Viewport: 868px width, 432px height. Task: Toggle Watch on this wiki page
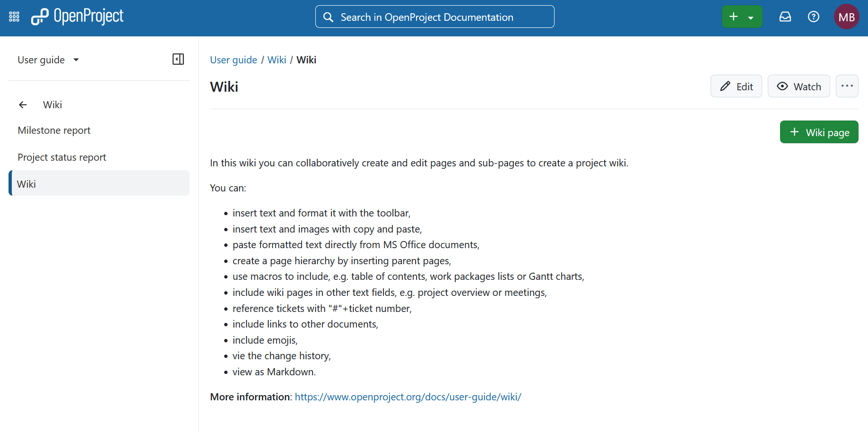pos(799,86)
